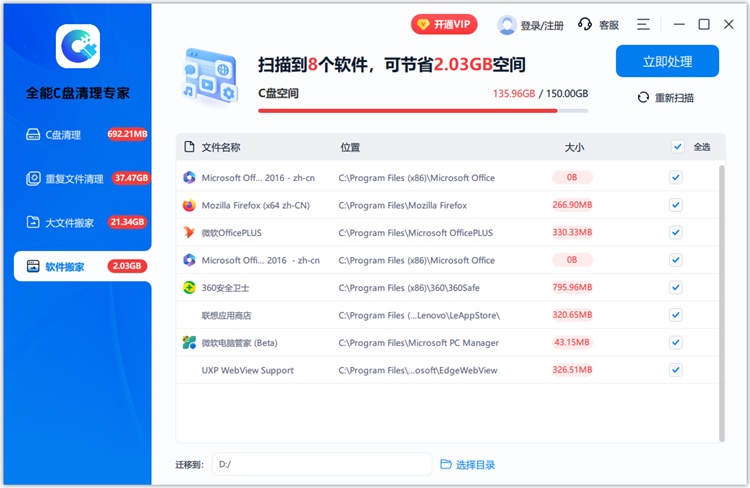
Task: Click the customer service headset icon
Action: coord(585,24)
